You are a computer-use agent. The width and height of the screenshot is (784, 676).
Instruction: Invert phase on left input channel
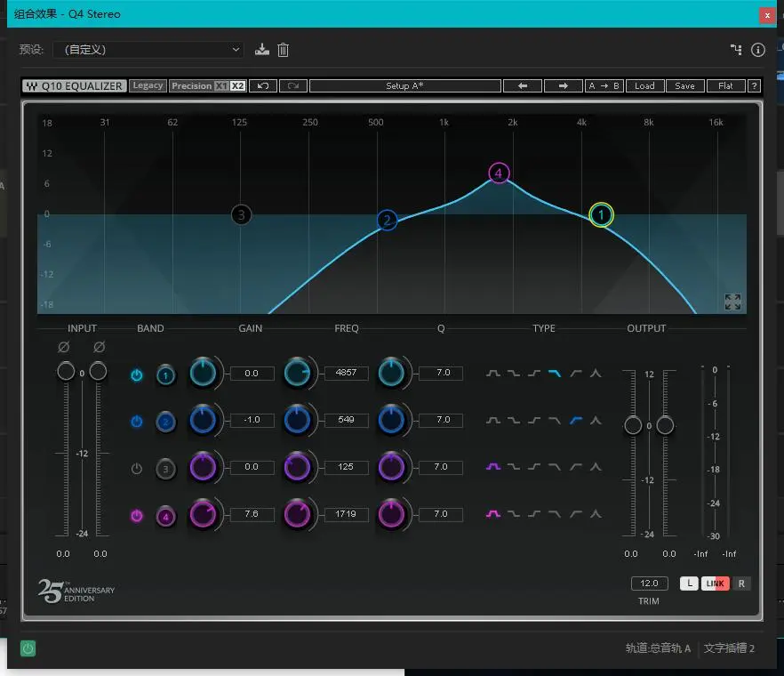(x=63, y=347)
